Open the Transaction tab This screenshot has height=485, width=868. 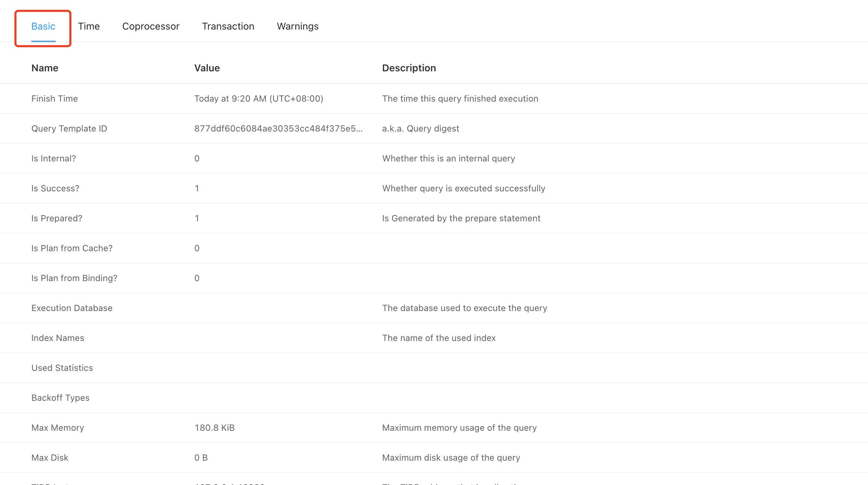[x=228, y=26]
